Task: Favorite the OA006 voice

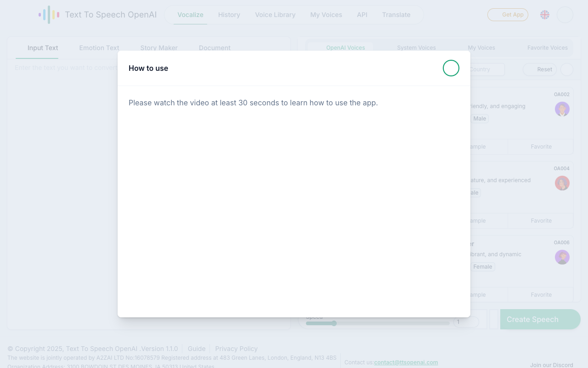Action: point(541,295)
